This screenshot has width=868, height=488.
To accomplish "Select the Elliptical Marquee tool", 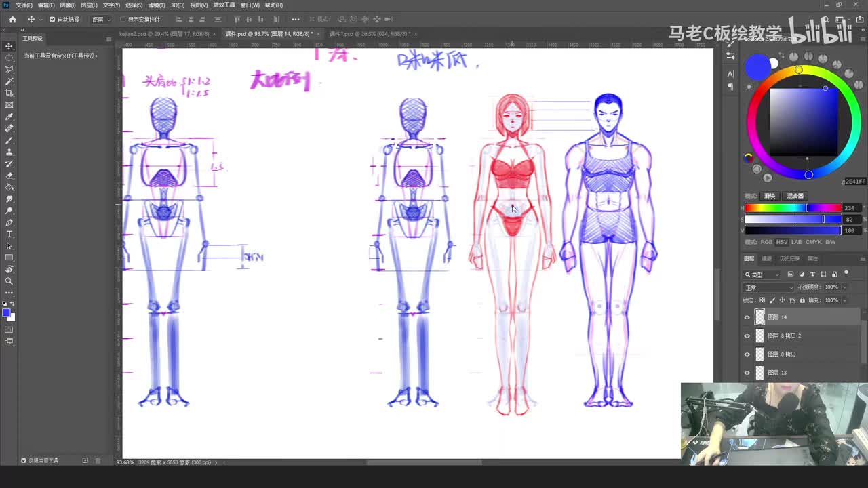I will [x=9, y=58].
